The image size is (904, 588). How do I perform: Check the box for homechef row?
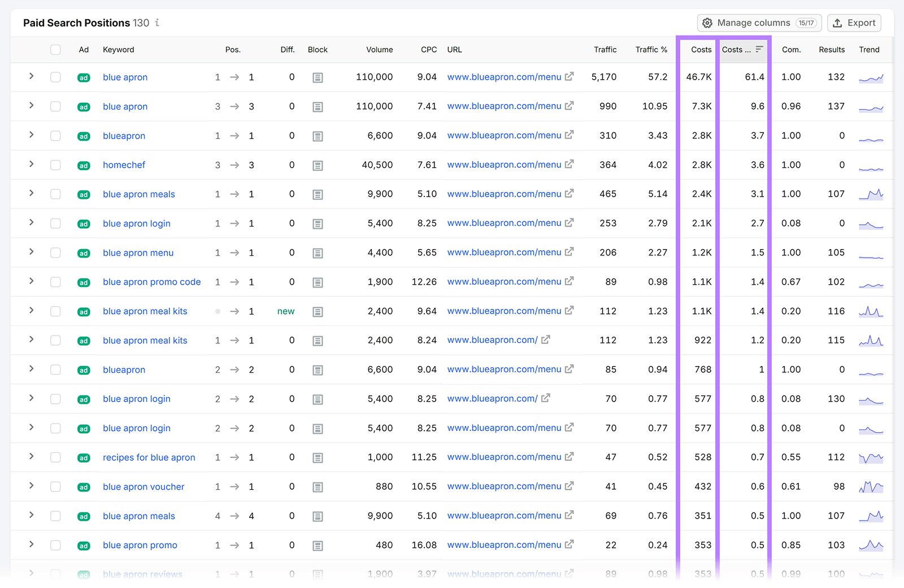coord(55,165)
